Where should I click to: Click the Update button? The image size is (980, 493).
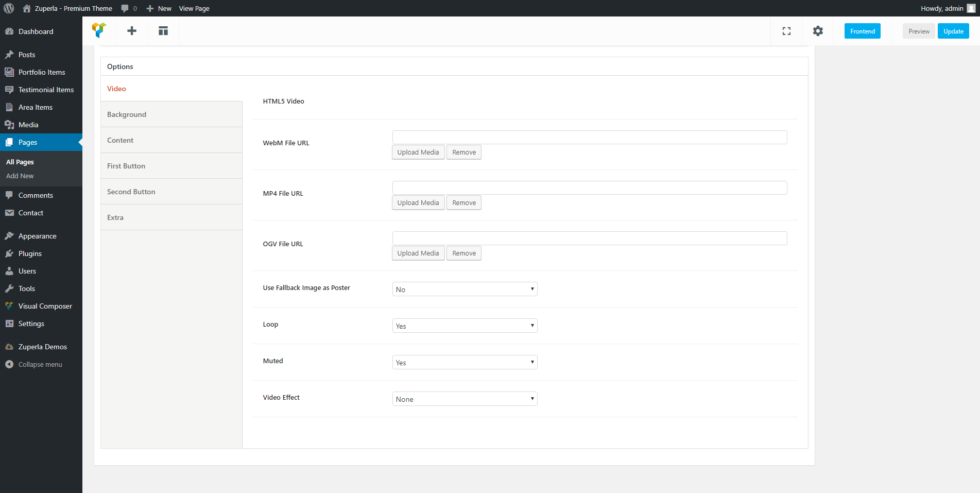tap(953, 31)
